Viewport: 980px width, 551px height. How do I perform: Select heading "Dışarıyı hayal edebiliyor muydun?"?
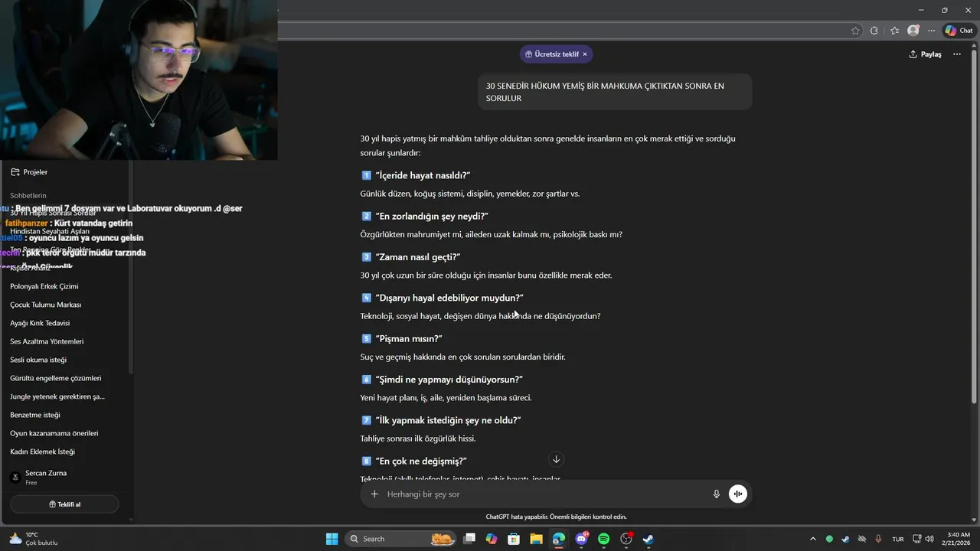[x=449, y=298]
